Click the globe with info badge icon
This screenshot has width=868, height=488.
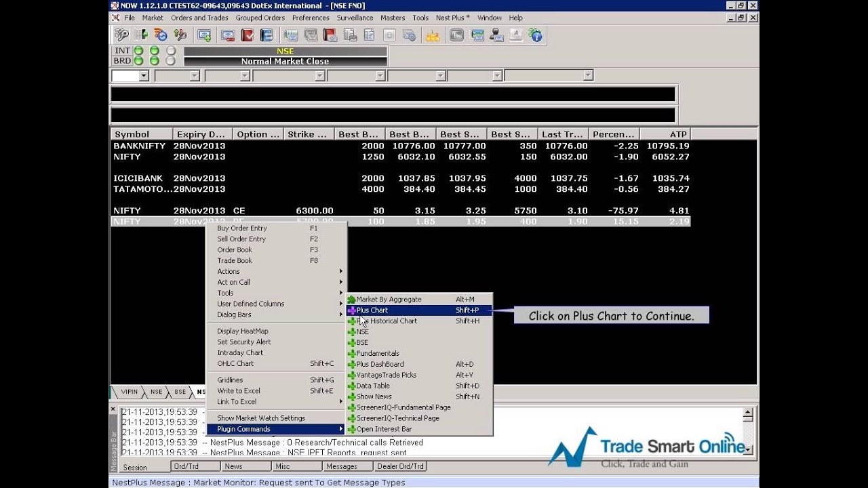click(536, 35)
